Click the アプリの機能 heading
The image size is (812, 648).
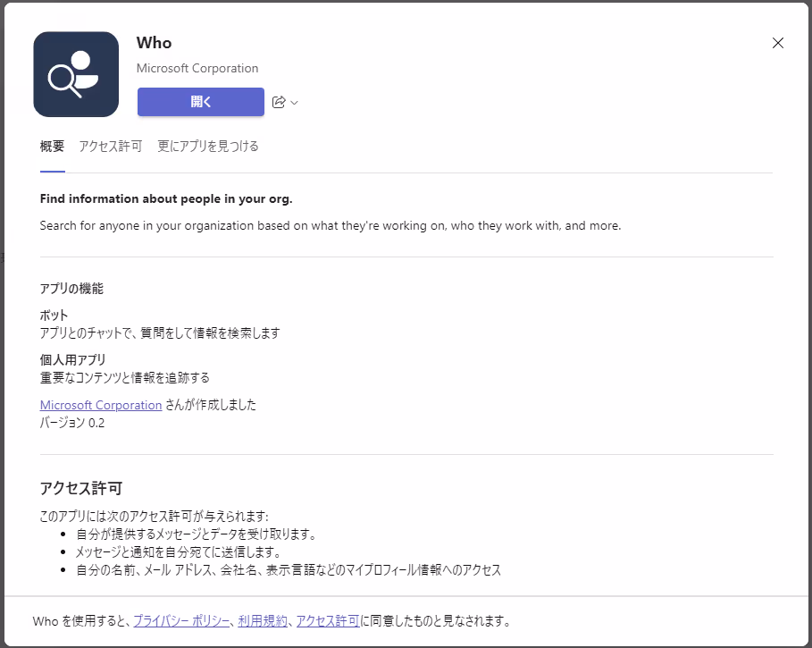point(71,289)
